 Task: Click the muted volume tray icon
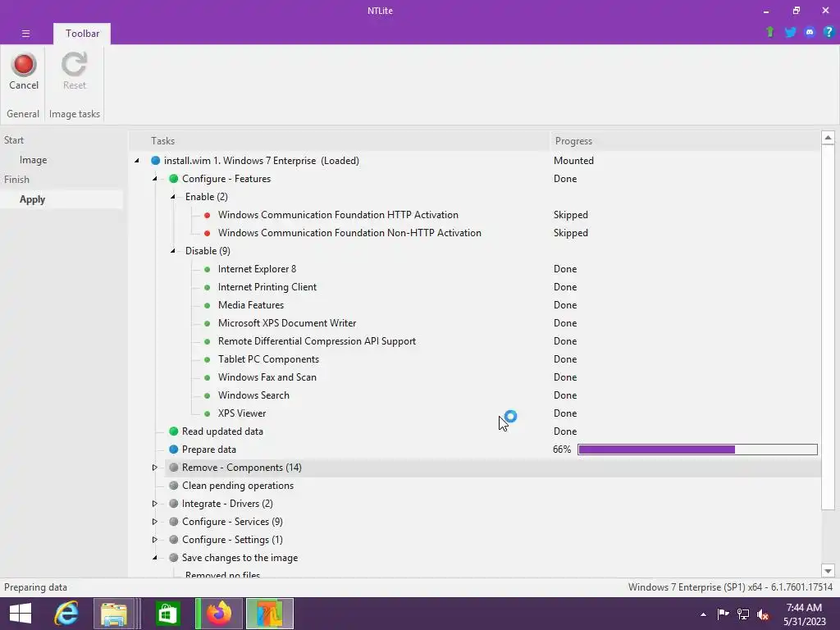[763, 614]
